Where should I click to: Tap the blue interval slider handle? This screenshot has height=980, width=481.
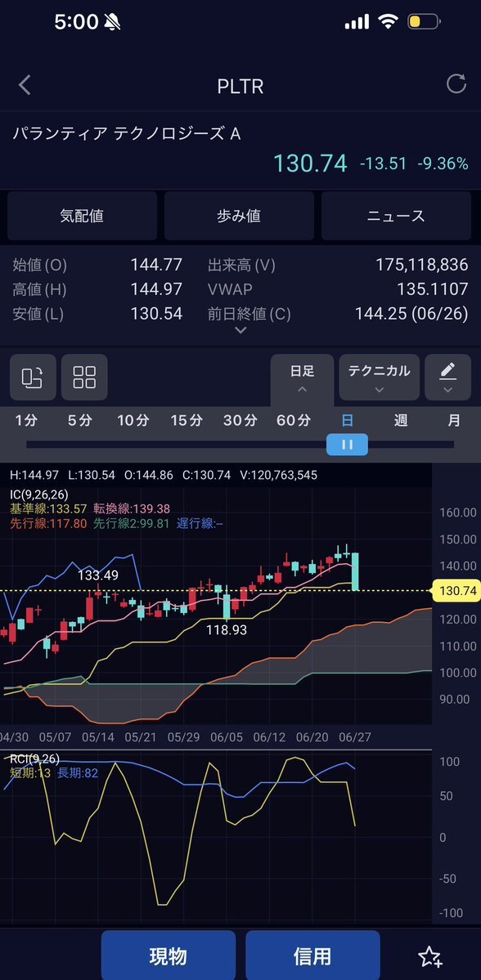click(347, 445)
